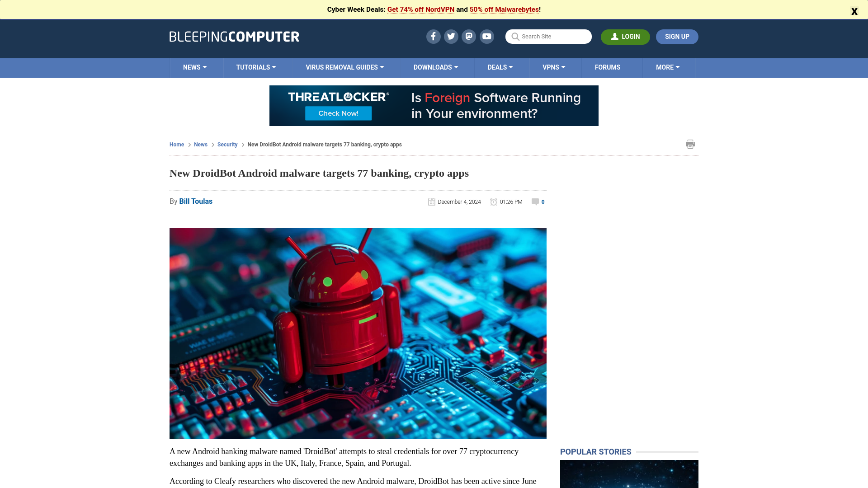Close the Cyber Week Deals banner
Screen dimensions: 868x488
(854, 12)
